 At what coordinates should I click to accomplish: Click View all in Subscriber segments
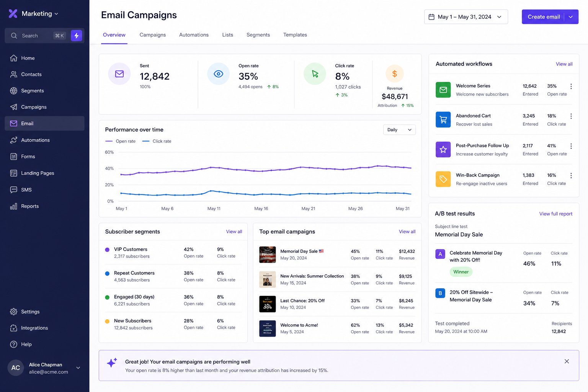(234, 232)
